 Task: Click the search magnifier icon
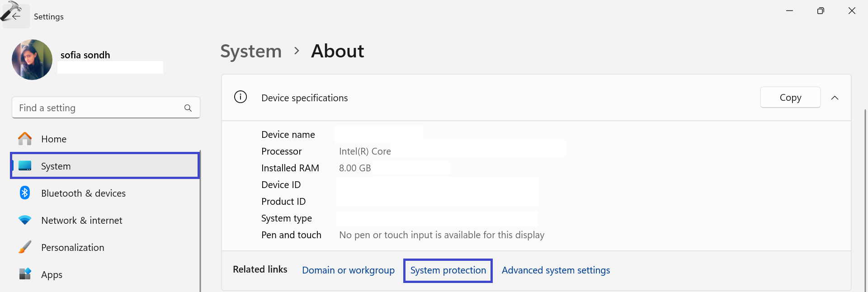pyautogui.click(x=188, y=108)
